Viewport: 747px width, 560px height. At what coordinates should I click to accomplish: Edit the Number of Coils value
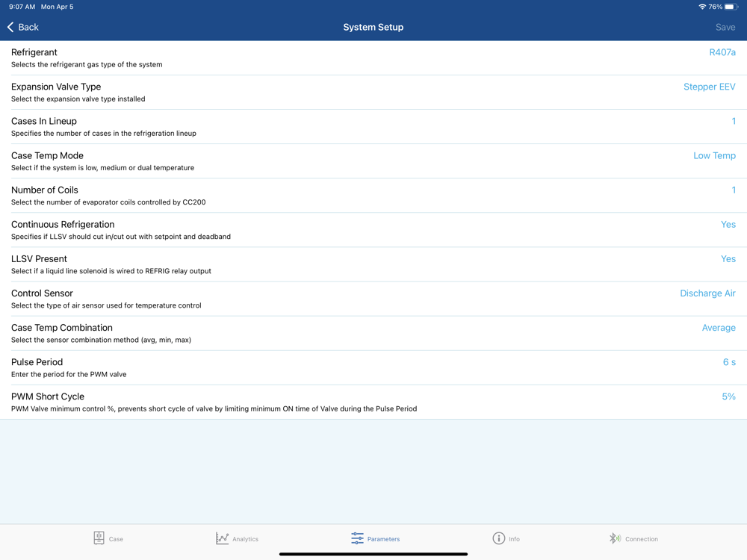734,190
